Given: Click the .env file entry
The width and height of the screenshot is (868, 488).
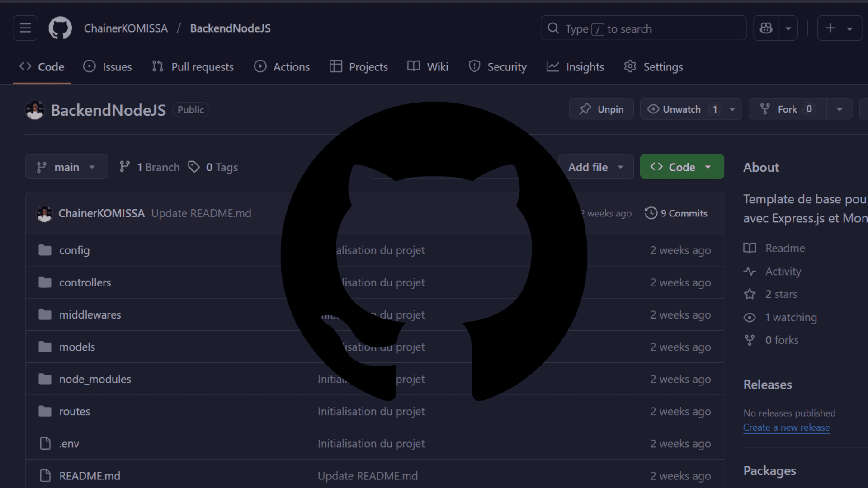Looking at the screenshot, I should tap(69, 444).
